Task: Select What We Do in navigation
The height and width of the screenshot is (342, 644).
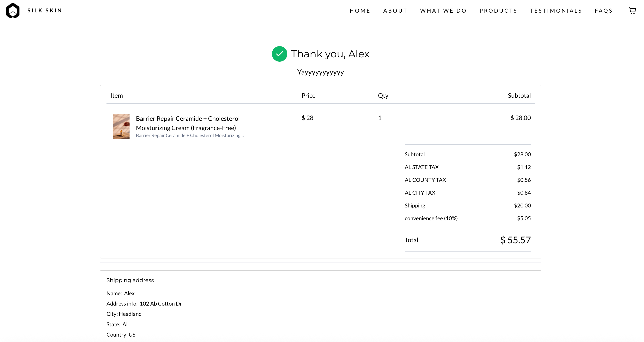Action: pos(443,11)
